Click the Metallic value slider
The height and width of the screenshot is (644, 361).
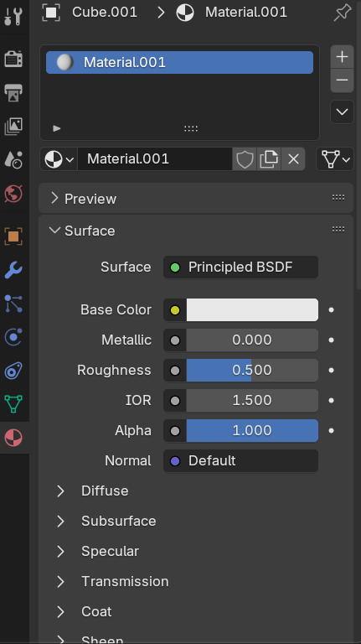click(252, 340)
